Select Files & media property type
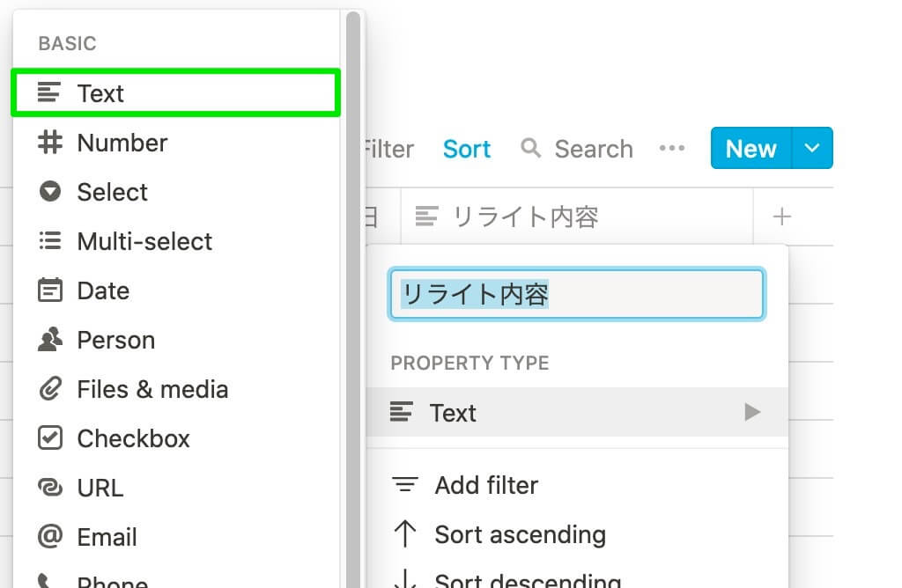The width and height of the screenshot is (902, 588). click(x=176, y=390)
